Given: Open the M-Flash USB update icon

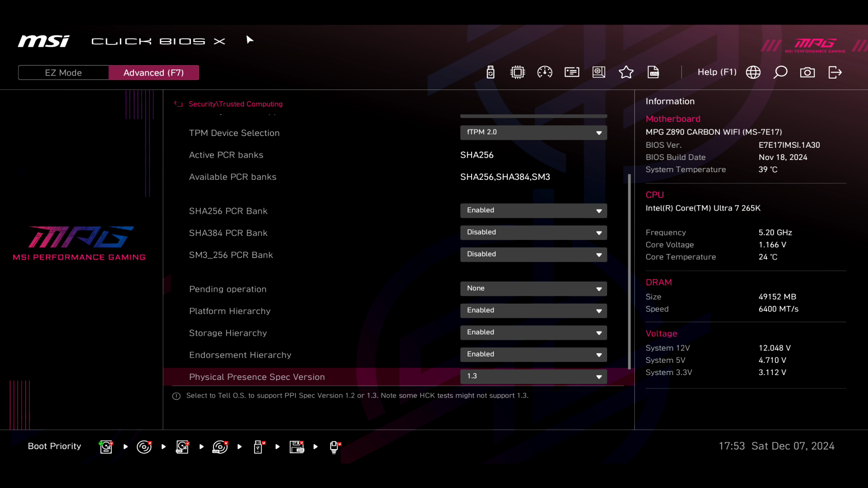Looking at the screenshot, I should pyautogui.click(x=491, y=72).
